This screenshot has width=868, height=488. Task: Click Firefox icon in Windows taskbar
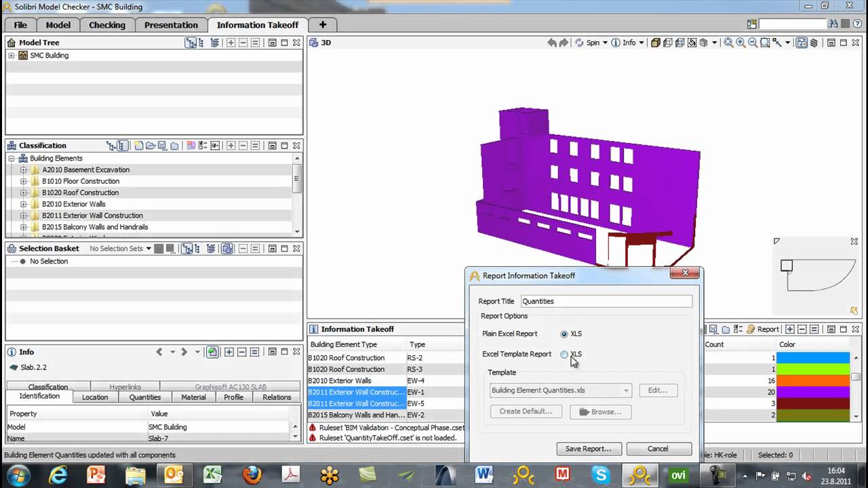tap(252, 474)
